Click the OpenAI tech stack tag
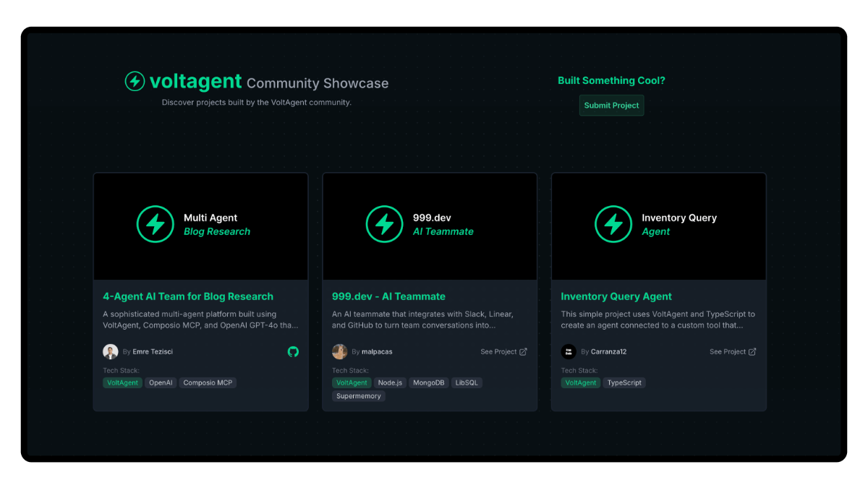Screen dimensions: 868x488 click(x=161, y=383)
